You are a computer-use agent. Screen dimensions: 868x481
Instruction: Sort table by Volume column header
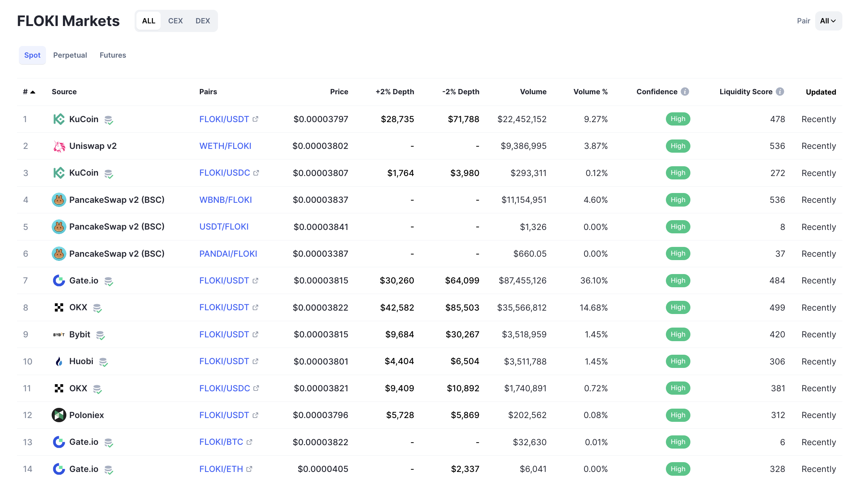[x=533, y=92]
